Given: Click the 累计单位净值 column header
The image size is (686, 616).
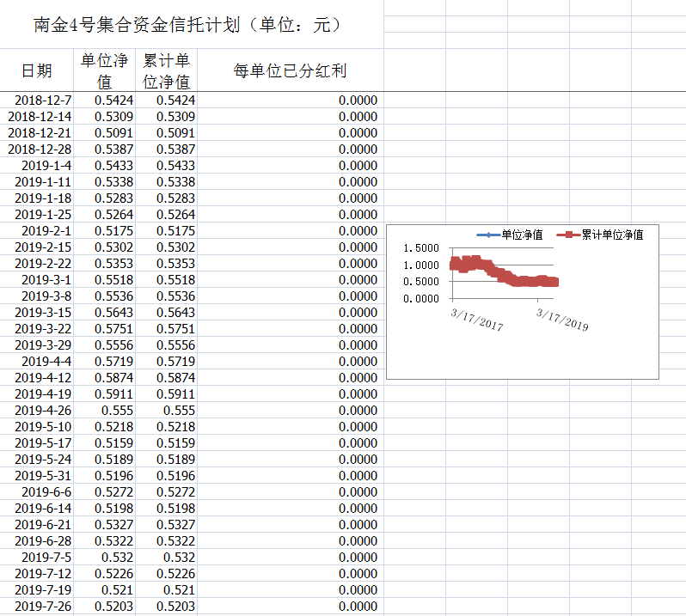Looking at the screenshot, I should [x=166, y=70].
